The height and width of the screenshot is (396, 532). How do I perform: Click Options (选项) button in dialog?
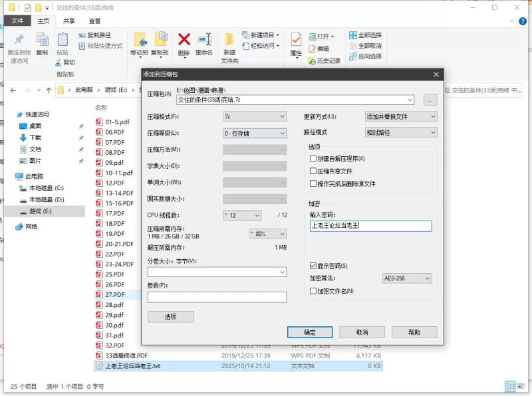tap(171, 317)
